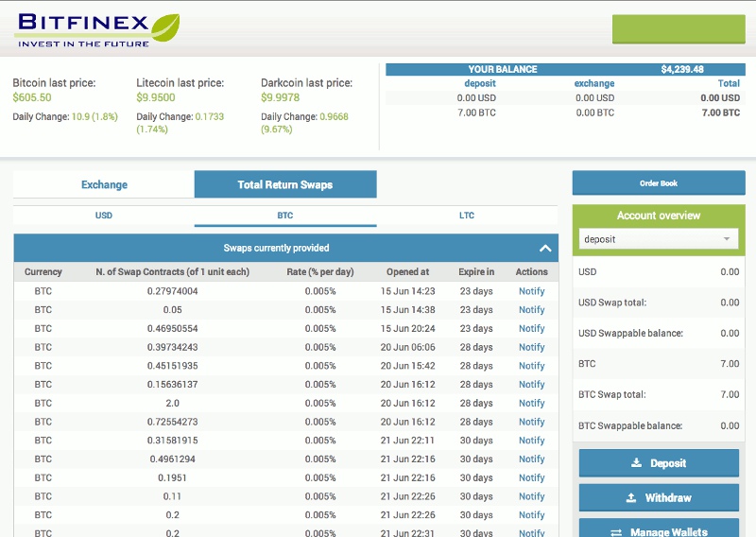Click the Expire in column header
This screenshot has width=756, height=537.
click(476, 271)
